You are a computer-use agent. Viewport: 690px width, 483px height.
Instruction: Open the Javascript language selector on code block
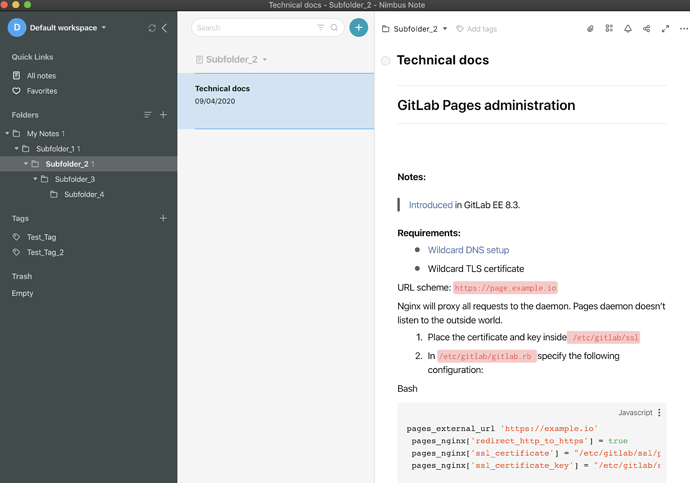click(x=635, y=413)
